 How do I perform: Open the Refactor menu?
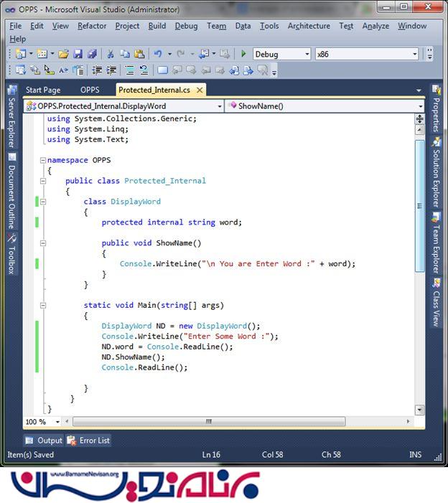click(x=92, y=26)
